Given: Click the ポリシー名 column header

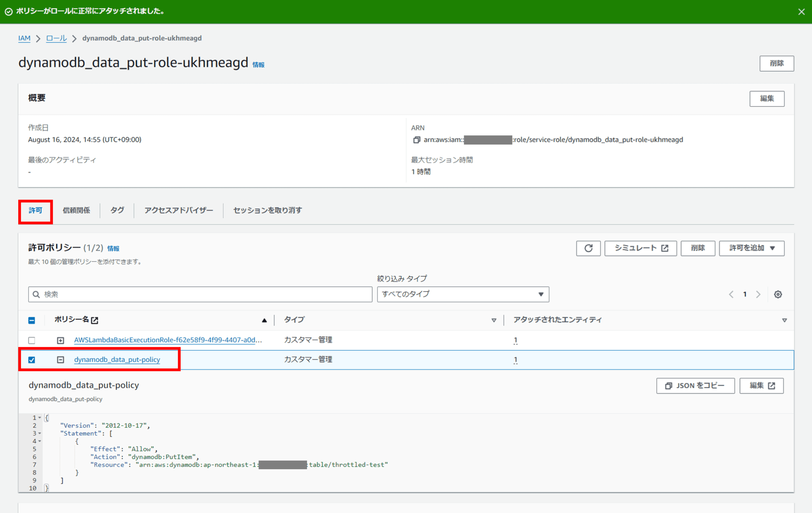Looking at the screenshot, I should click(x=71, y=320).
